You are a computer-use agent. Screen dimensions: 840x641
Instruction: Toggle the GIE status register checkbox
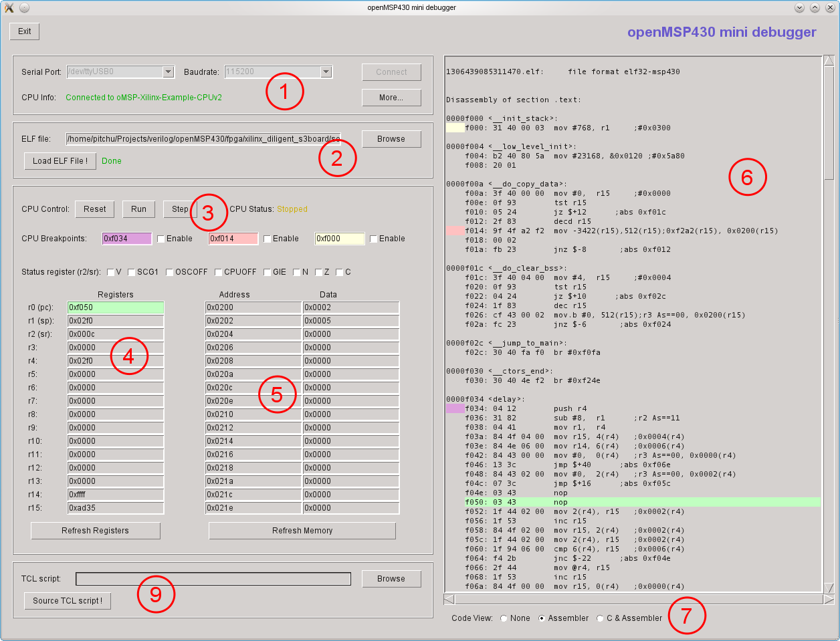268,272
